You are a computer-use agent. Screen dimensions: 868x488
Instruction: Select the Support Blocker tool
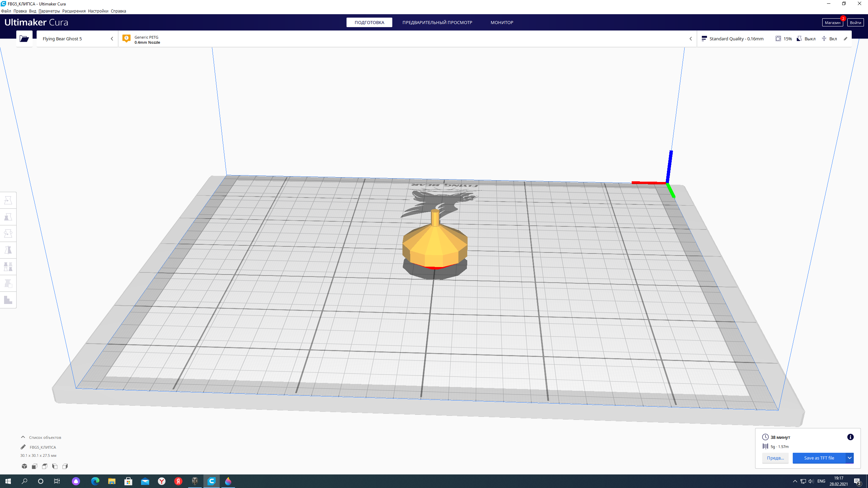(x=8, y=283)
